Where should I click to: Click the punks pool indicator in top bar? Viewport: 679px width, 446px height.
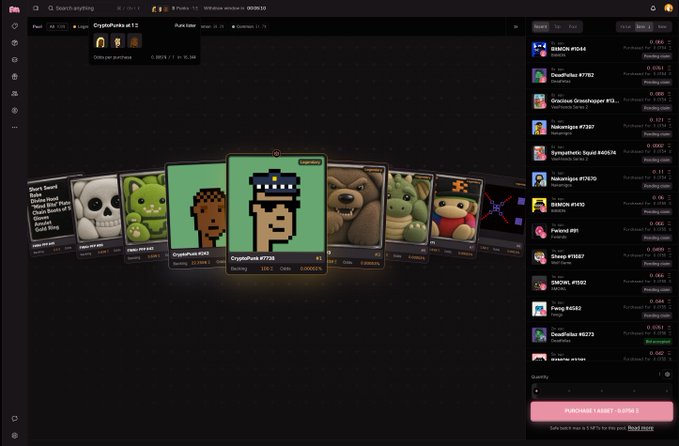174,8
